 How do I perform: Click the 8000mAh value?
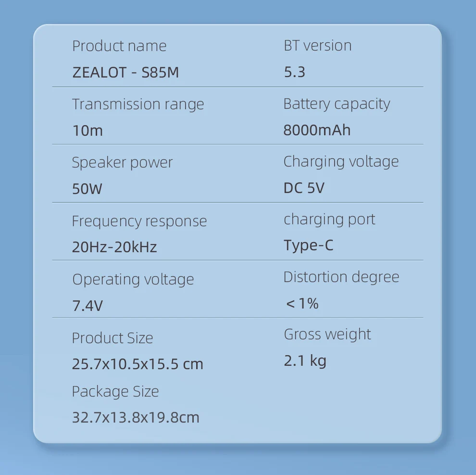[x=317, y=130]
